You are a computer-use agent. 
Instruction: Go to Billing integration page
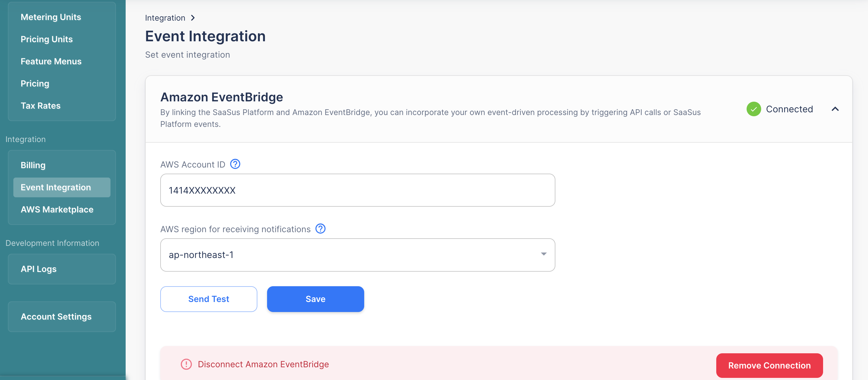[x=33, y=165]
